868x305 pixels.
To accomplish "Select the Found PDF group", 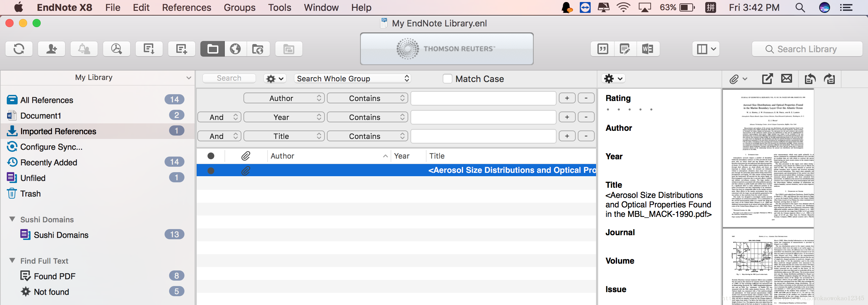I will click(98, 276).
